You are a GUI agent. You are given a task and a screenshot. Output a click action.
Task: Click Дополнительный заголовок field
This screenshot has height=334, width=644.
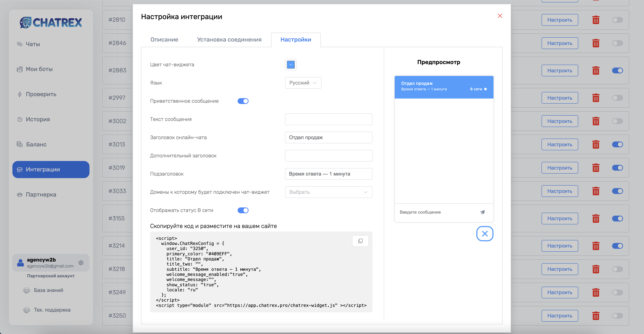[329, 156]
